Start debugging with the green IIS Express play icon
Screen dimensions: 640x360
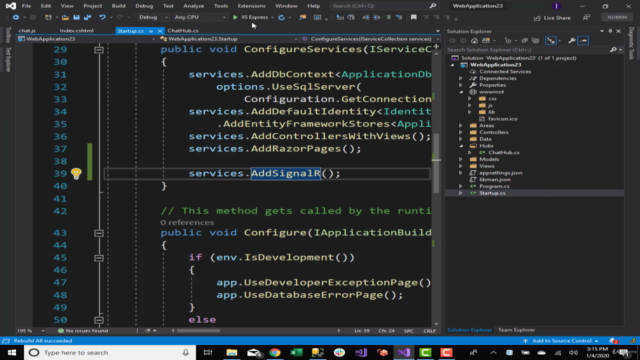tap(235, 17)
